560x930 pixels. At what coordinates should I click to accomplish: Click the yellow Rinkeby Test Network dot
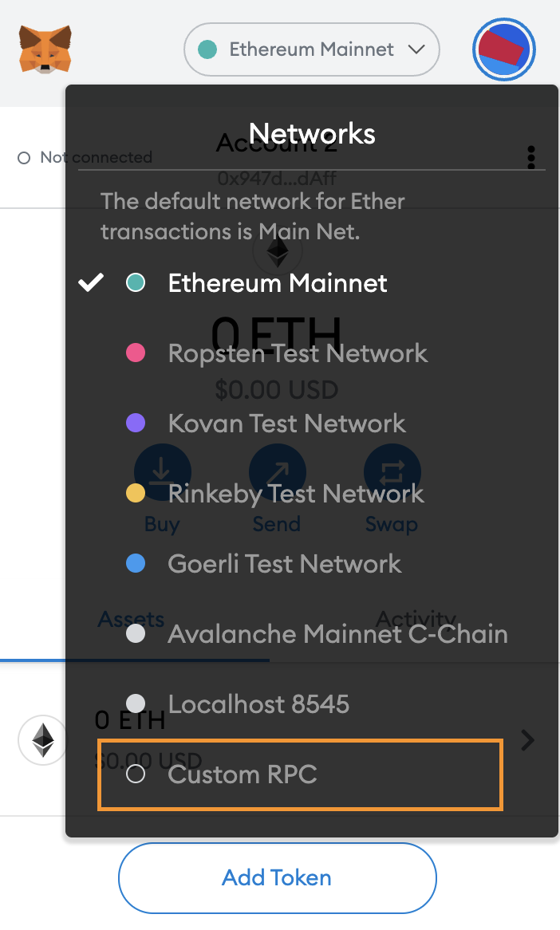(136, 493)
